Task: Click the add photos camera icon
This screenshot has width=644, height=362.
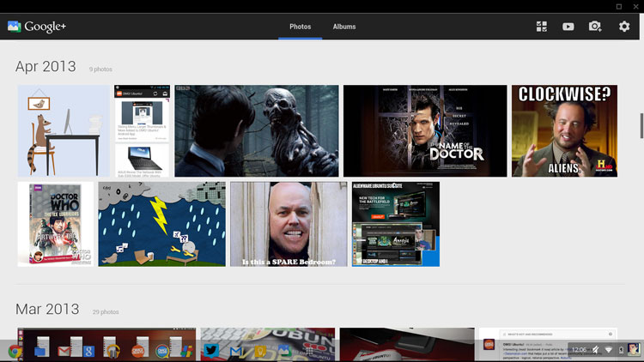Action: coord(595,27)
